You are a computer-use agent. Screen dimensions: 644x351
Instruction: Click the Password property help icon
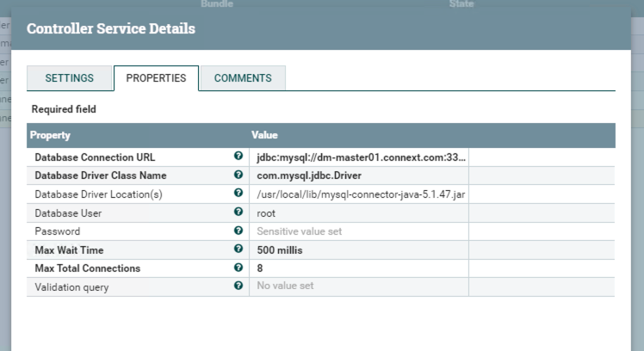[238, 231]
